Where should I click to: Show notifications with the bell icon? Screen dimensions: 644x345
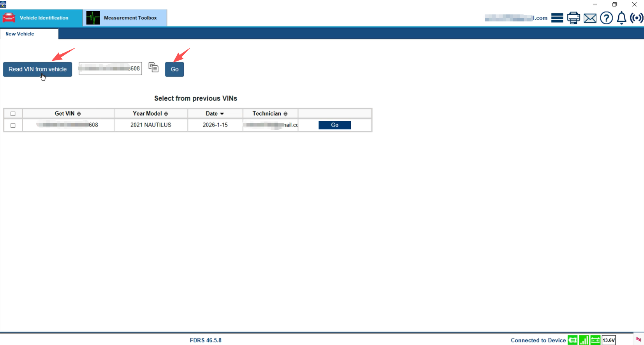[x=622, y=18]
